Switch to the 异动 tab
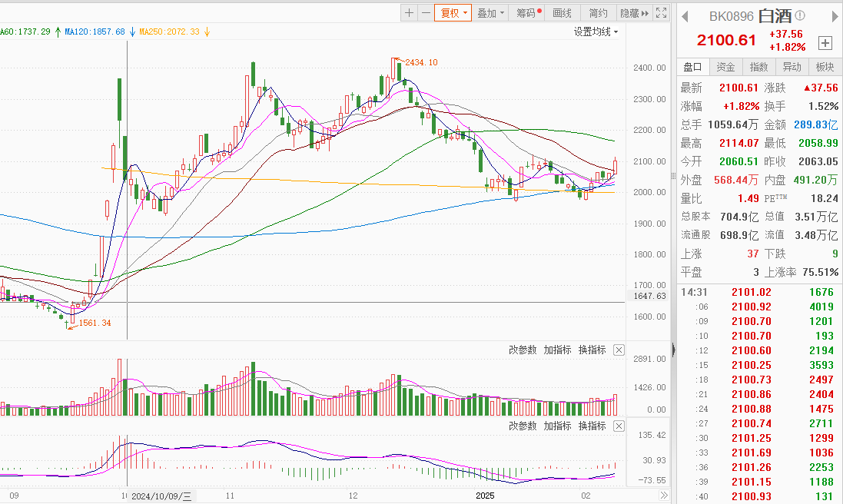The height and width of the screenshot is (504, 843). click(x=792, y=67)
